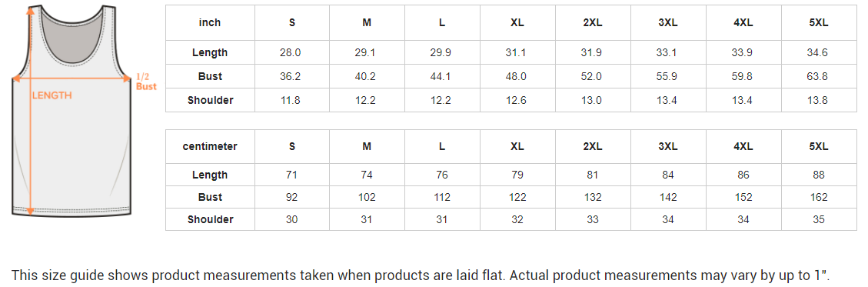Image resolution: width=868 pixels, height=287 pixels.
Task: Click the 122 bust value for XL
Action: (x=517, y=197)
